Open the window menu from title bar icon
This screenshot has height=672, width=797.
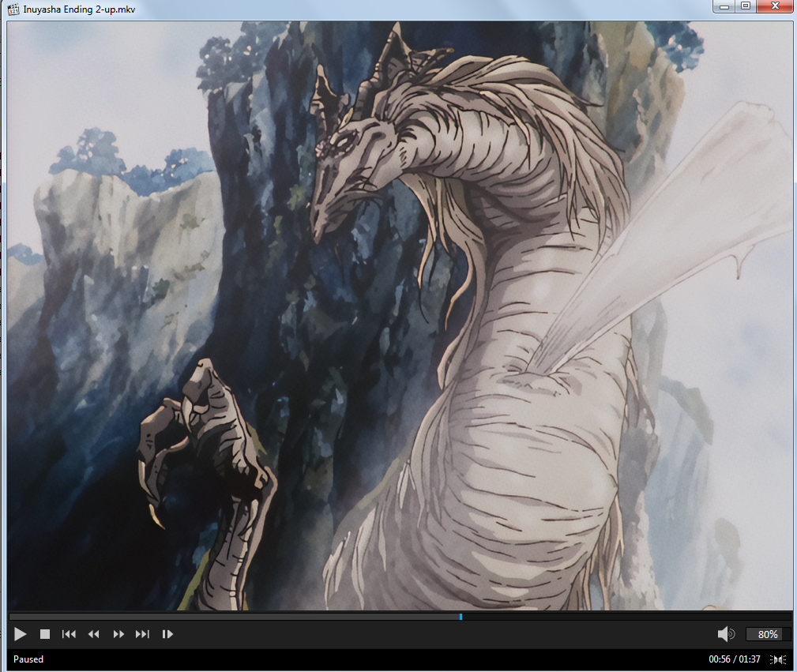click(x=13, y=7)
